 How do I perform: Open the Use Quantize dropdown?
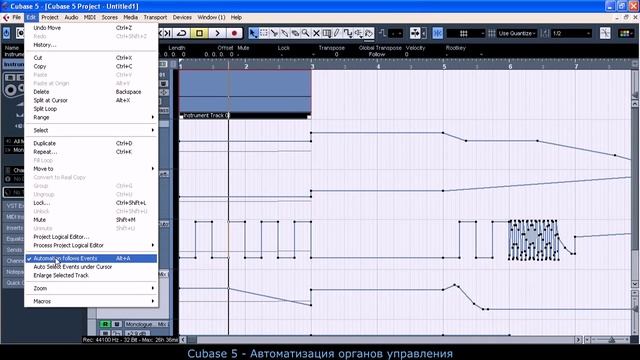pos(517,33)
